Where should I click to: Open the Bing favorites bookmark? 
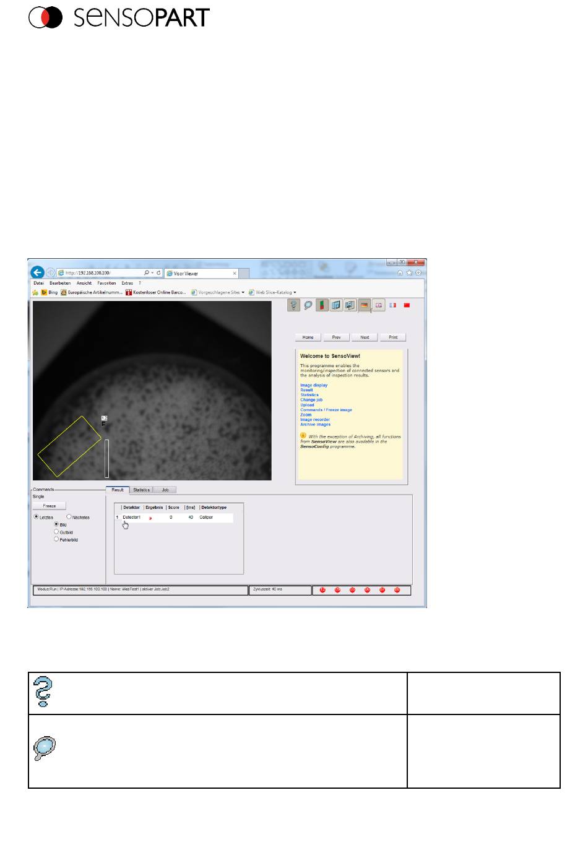coord(49,292)
